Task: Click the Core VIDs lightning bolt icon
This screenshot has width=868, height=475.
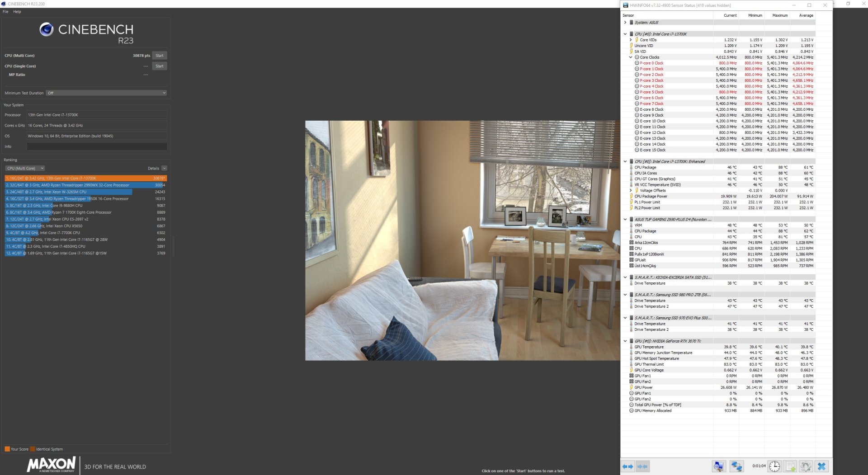Action: [637, 40]
